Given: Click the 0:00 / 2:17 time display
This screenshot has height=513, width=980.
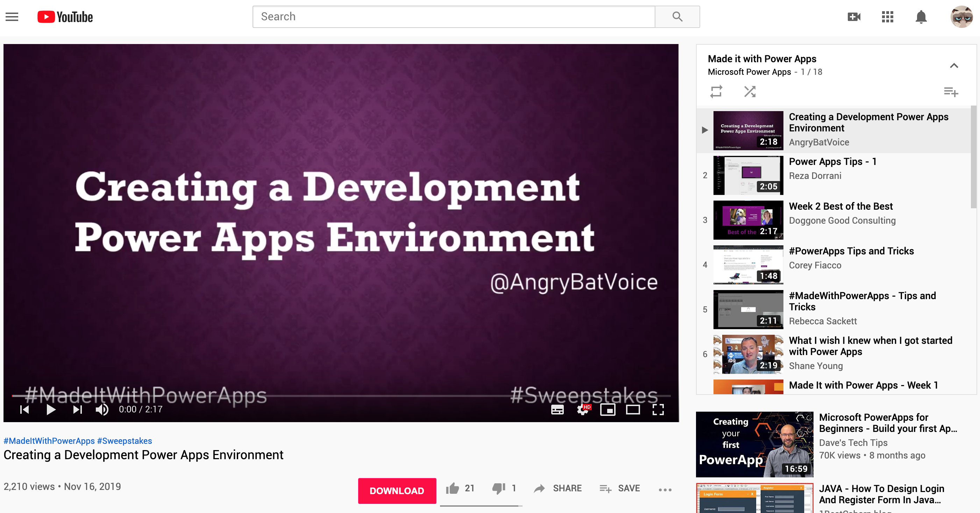Looking at the screenshot, I should [140, 409].
